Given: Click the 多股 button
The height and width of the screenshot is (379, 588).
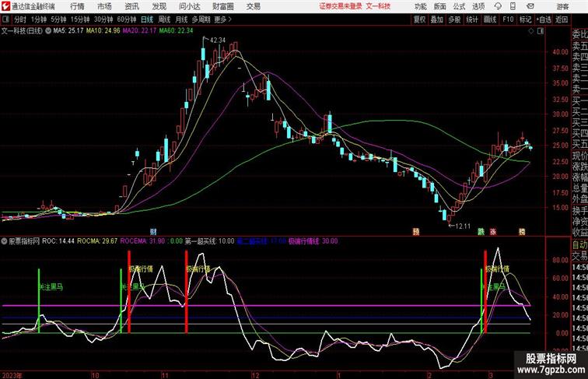Looking at the screenshot, I should pyautogui.click(x=454, y=19).
